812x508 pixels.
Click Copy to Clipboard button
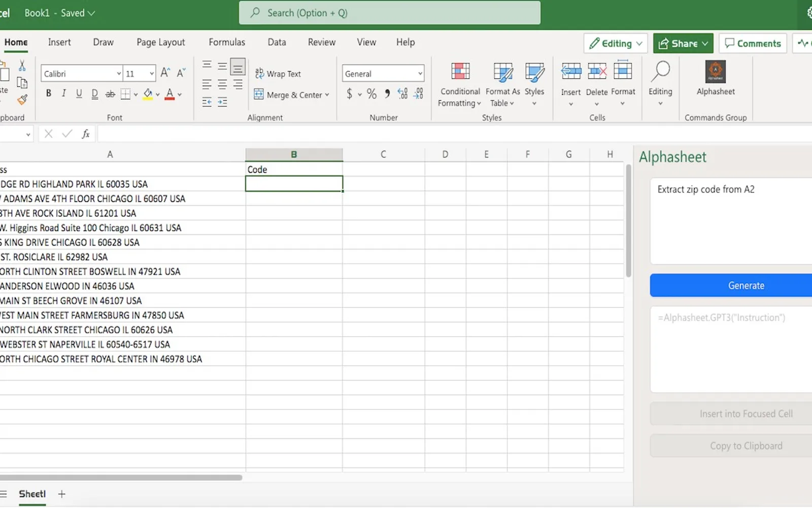[x=731, y=446]
